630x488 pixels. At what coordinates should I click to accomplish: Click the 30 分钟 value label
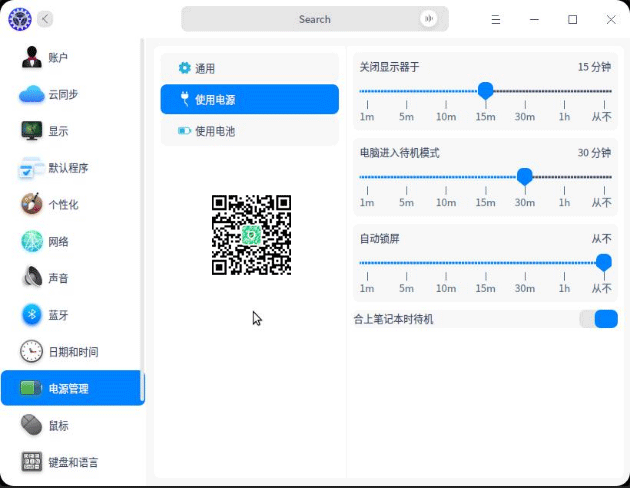(x=594, y=153)
